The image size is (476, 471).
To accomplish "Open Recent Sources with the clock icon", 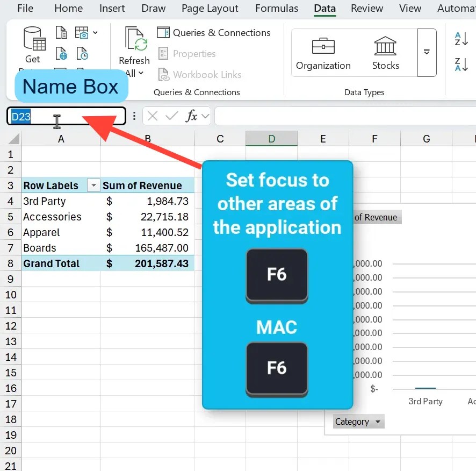I will [82, 53].
